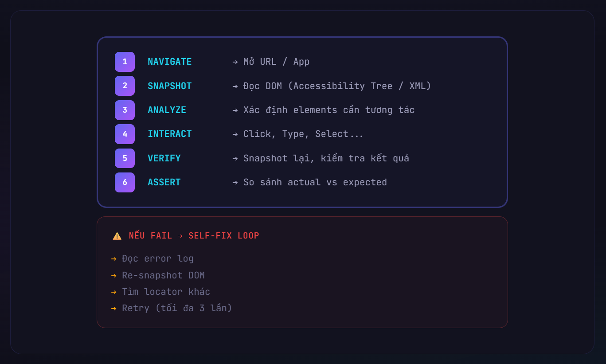Viewport: 606px width, 364px height.
Task: Click the VERIFY step label
Action: tap(164, 158)
